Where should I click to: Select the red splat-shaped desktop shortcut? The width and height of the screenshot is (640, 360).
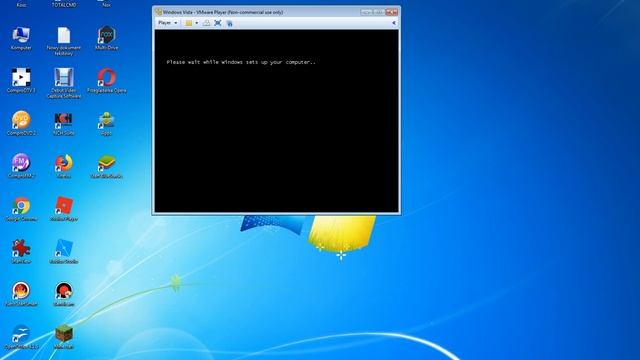tap(21, 252)
